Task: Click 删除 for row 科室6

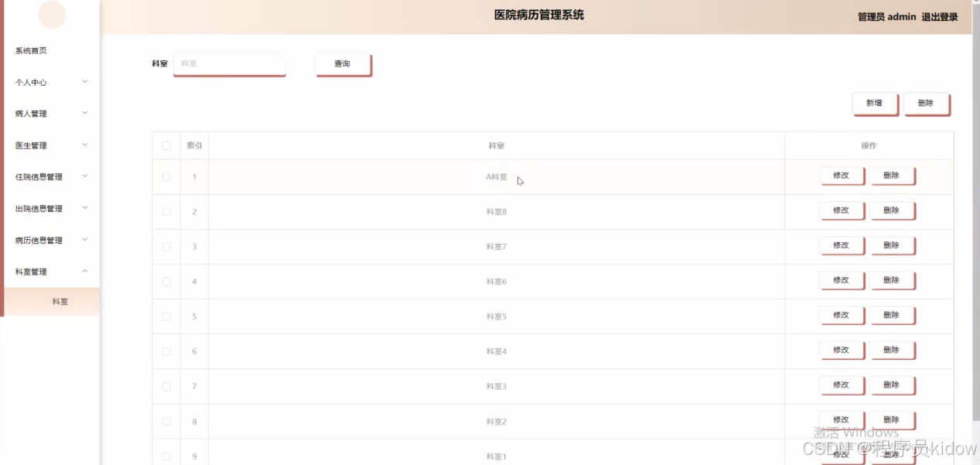Action: [x=893, y=280]
